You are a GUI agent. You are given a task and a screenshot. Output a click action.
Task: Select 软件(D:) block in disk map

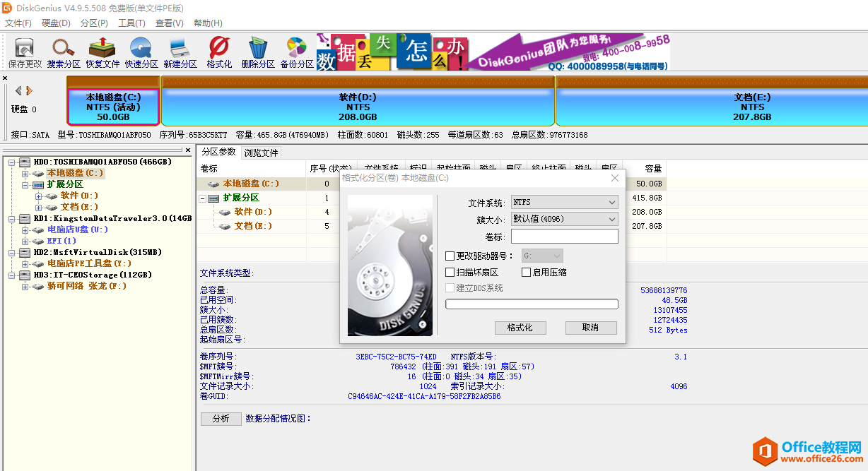[x=358, y=102]
